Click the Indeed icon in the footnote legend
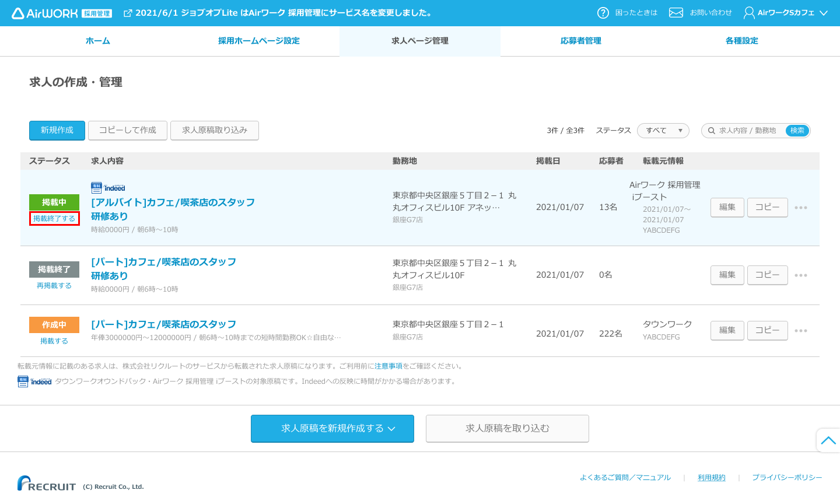The width and height of the screenshot is (840, 504). 34,381
